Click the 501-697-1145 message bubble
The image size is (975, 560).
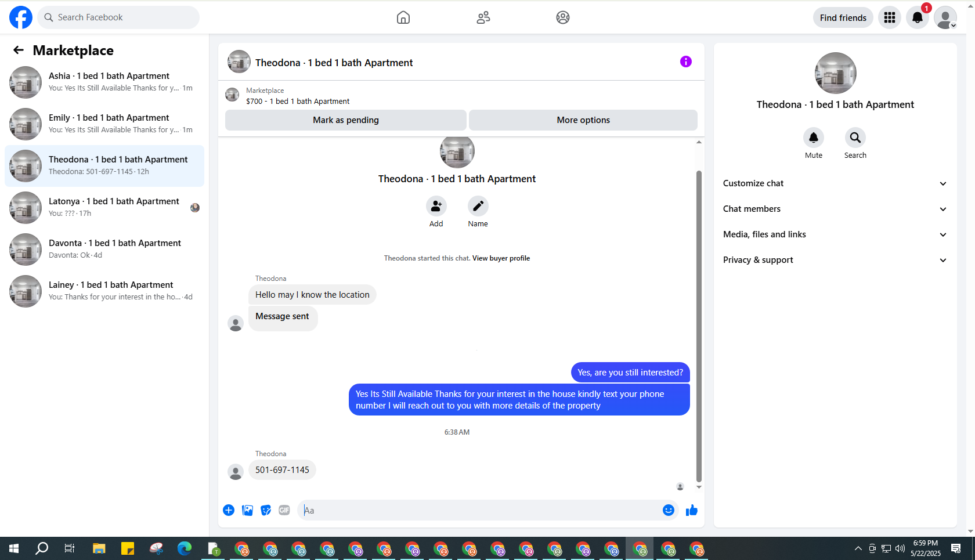282,470
